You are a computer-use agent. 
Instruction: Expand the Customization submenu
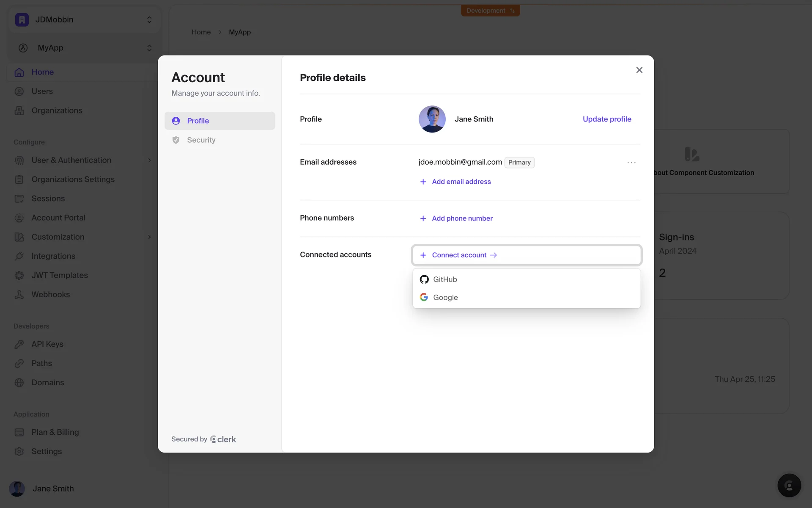click(149, 237)
